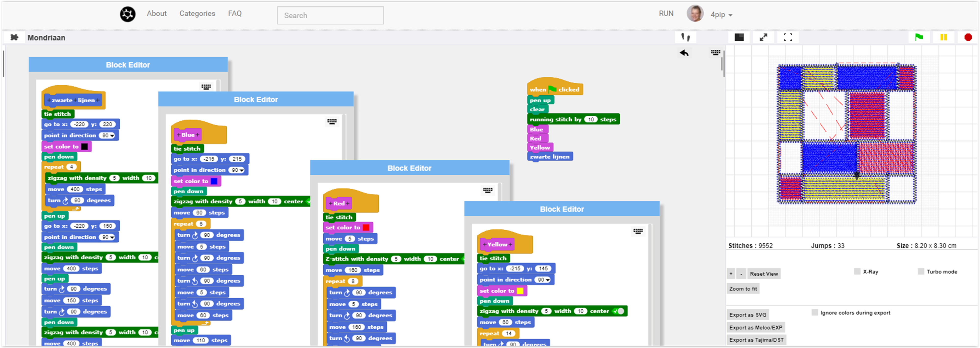Click the TurtleStitch logo icon
The height and width of the screenshot is (348, 980).
128,14
